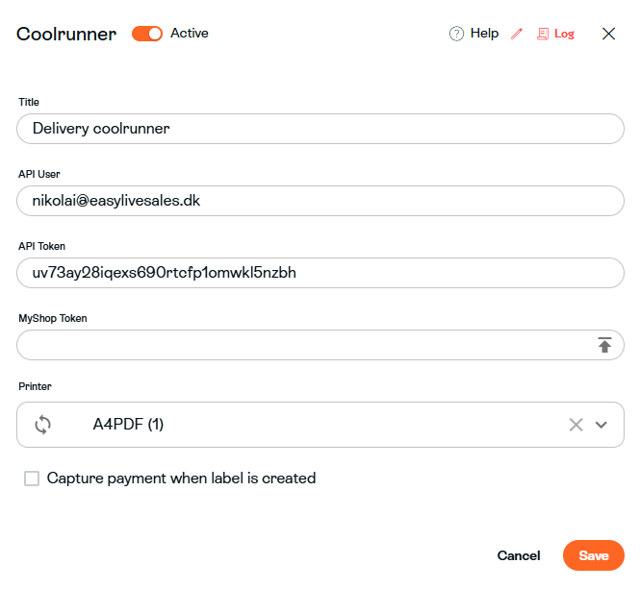The width and height of the screenshot is (640, 589).
Task: Open the Log receipt icon
Action: coord(542,34)
